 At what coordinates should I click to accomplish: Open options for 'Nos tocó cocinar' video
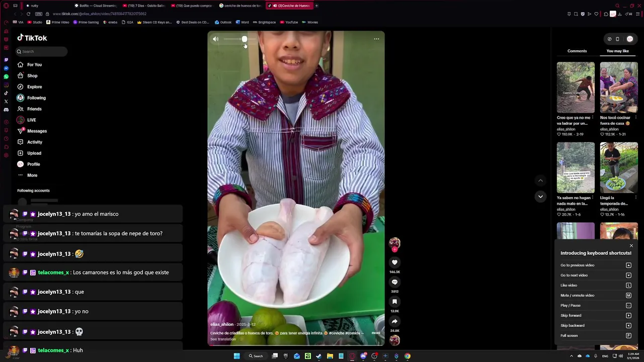click(x=636, y=118)
